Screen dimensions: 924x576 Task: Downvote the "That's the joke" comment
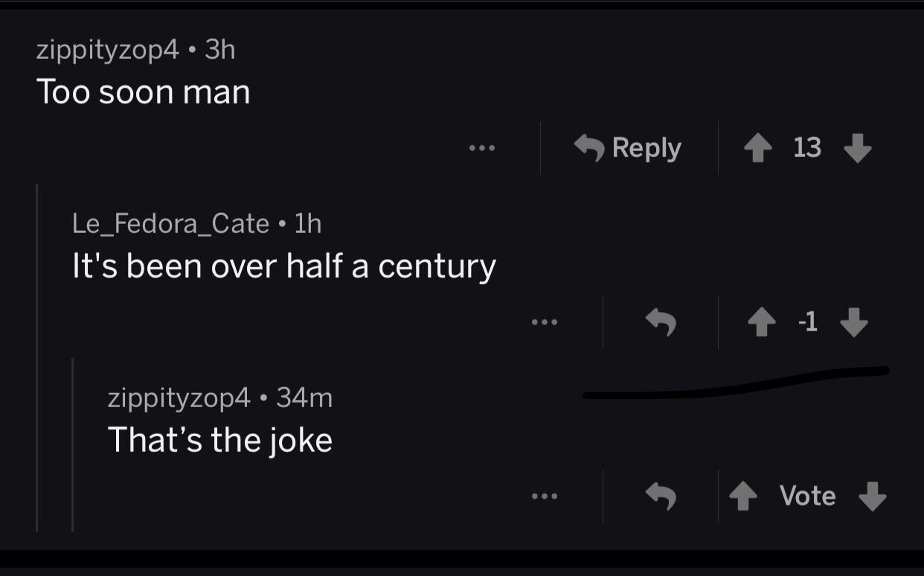pyautogui.click(x=873, y=496)
